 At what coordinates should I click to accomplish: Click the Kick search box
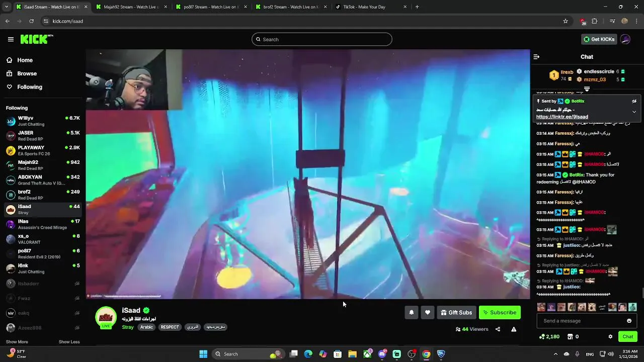pyautogui.click(x=322, y=39)
